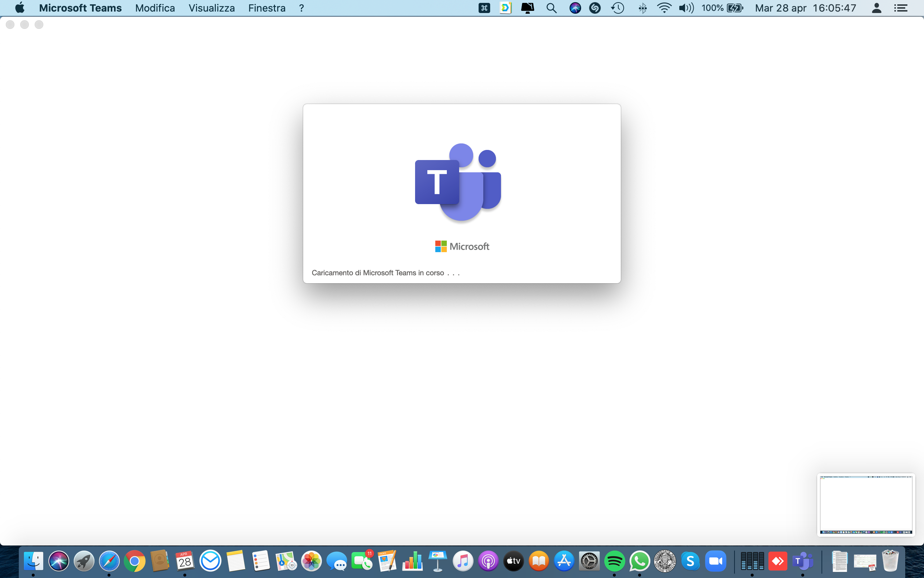Open Maps from the Dock
The image size is (924, 578).
coord(286,561)
